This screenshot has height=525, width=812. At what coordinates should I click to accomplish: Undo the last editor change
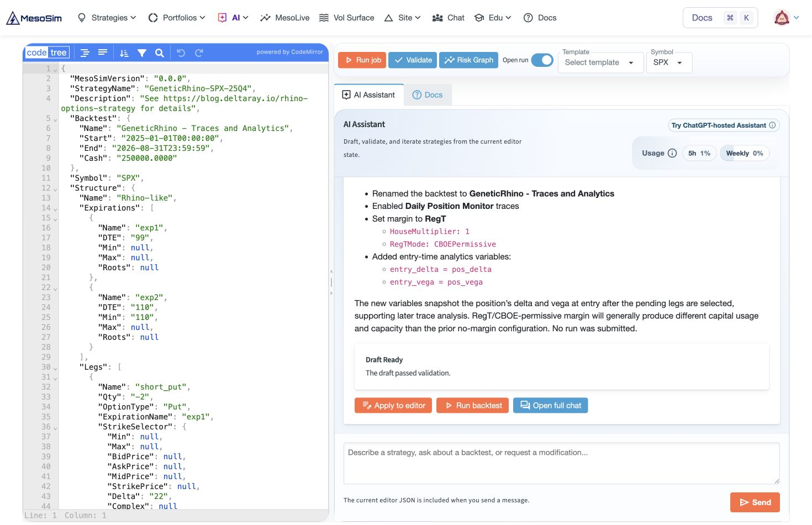pyautogui.click(x=181, y=53)
